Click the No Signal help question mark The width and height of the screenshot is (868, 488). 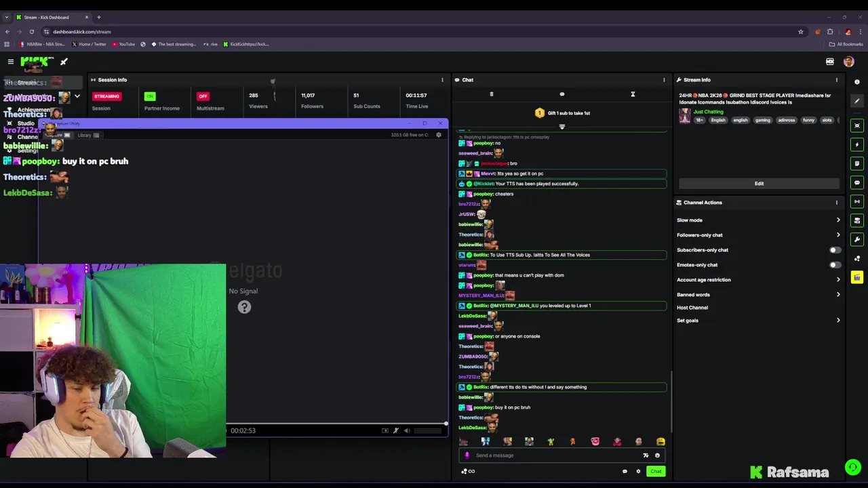click(x=244, y=307)
